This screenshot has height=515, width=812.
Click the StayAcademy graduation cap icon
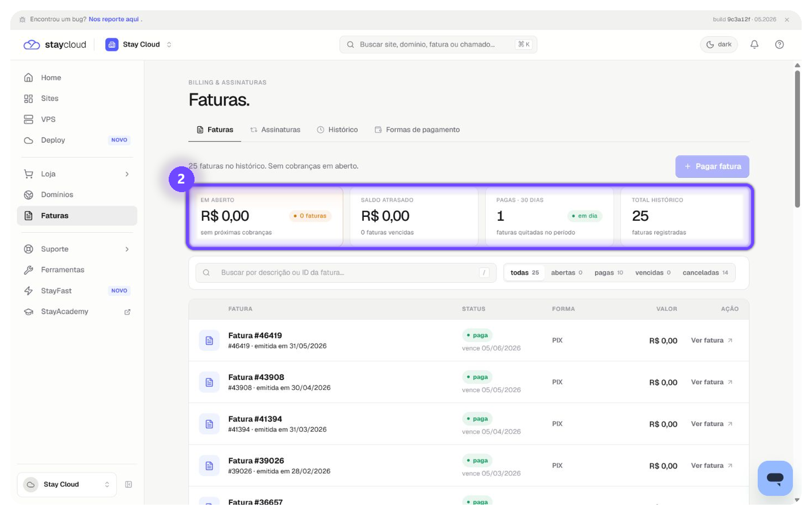tap(28, 311)
